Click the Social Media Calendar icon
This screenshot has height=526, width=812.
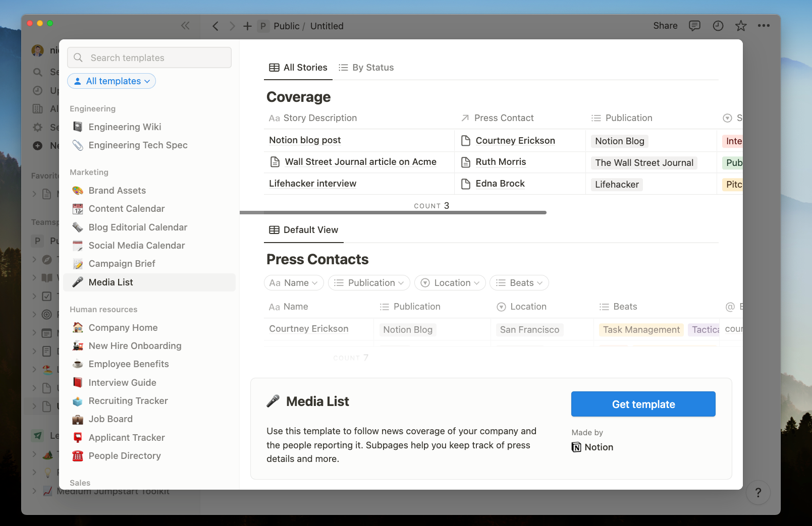coord(78,246)
